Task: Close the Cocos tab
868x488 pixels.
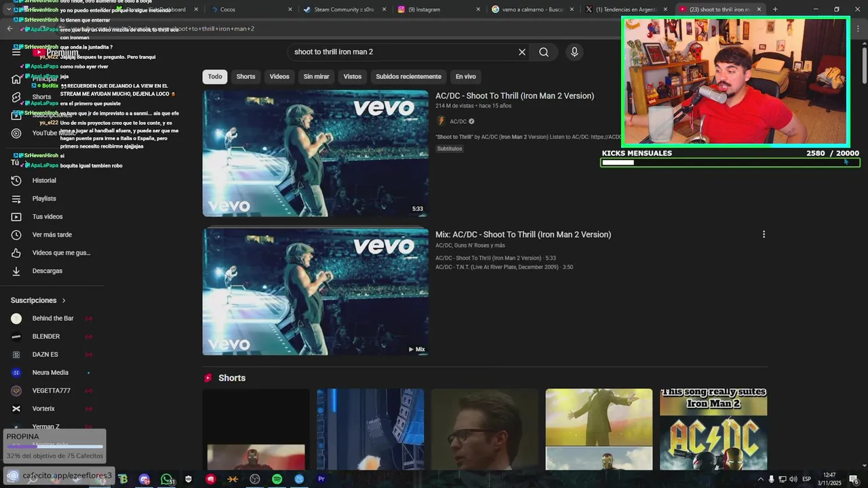Action: pyautogui.click(x=290, y=9)
